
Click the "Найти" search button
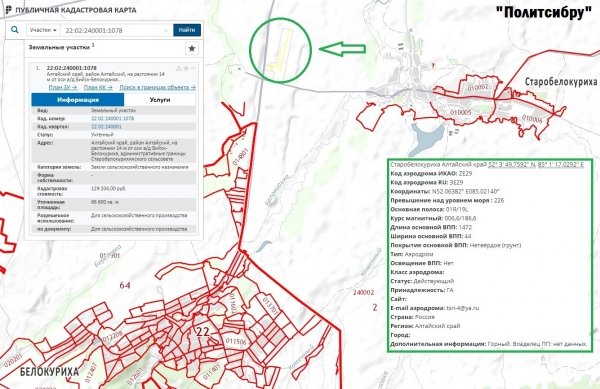pos(187,30)
